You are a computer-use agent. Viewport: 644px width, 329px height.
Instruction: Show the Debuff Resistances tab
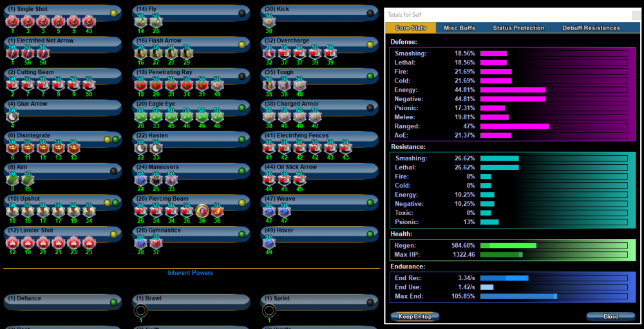pyautogui.click(x=591, y=28)
